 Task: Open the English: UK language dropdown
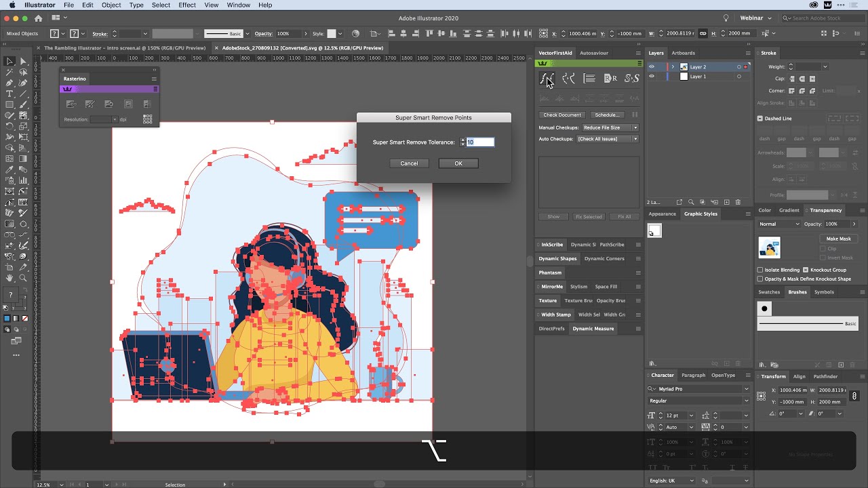pos(671,481)
